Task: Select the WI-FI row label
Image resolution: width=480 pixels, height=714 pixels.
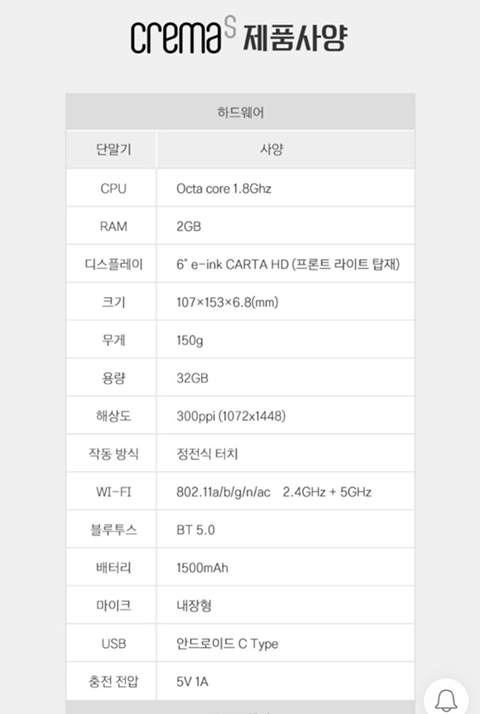Action: (x=113, y=492)
